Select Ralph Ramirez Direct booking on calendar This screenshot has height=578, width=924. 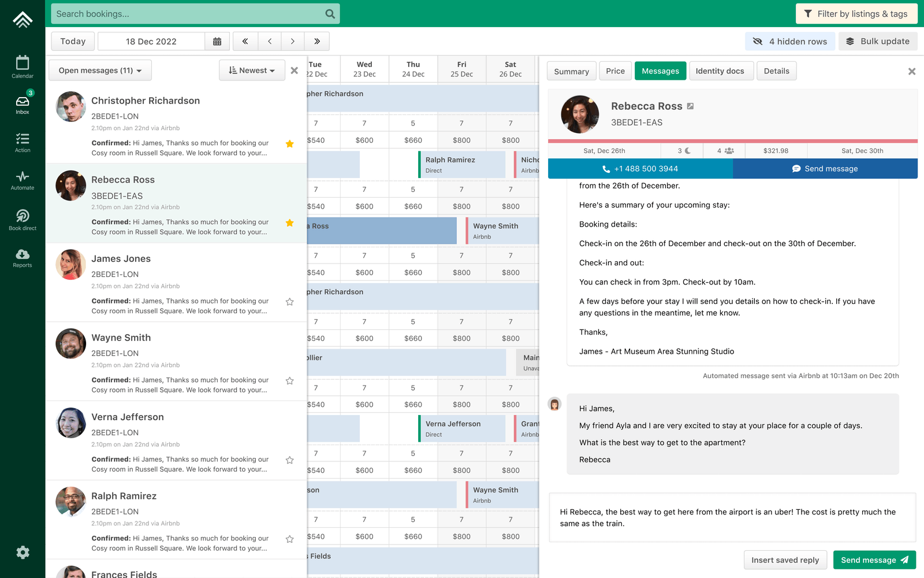pyautogui.click(x=462, y=165)
